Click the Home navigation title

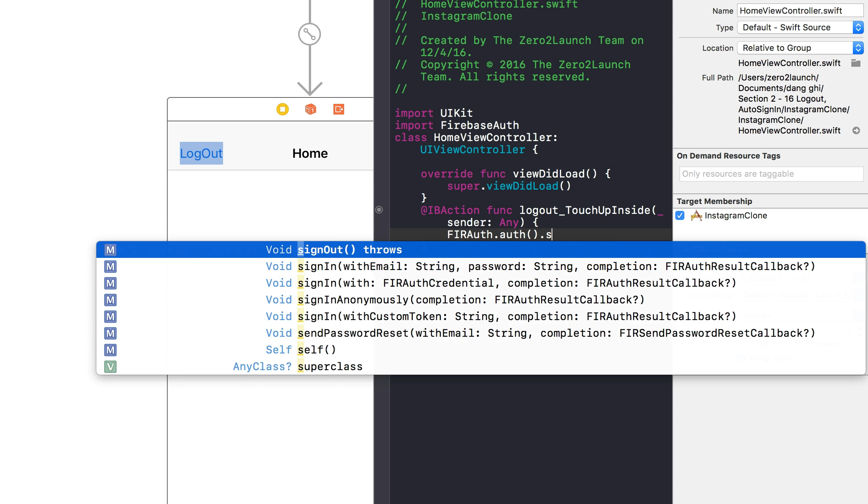pyautogui.click(x=310, y=153)
